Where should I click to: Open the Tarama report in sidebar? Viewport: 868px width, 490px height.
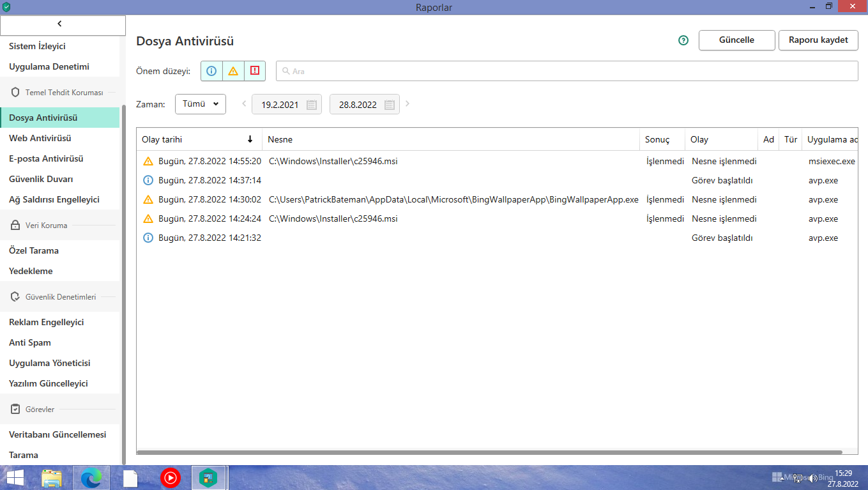coord(60,455)
